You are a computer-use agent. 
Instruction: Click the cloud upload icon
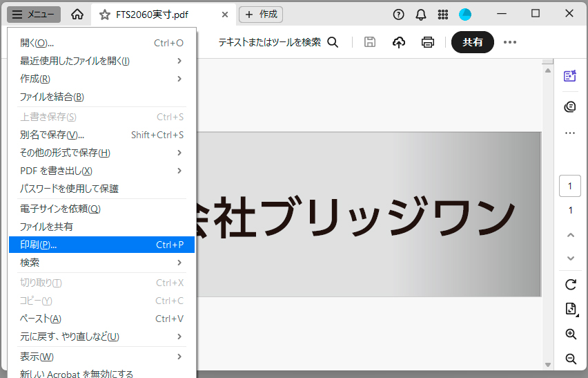coord(399,42)
